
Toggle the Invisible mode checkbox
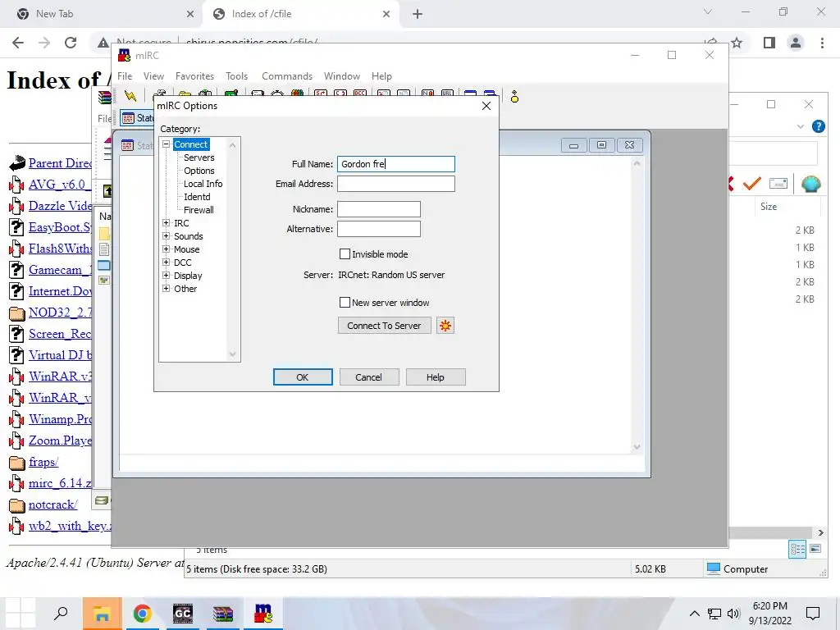click(x=345, y=254)
